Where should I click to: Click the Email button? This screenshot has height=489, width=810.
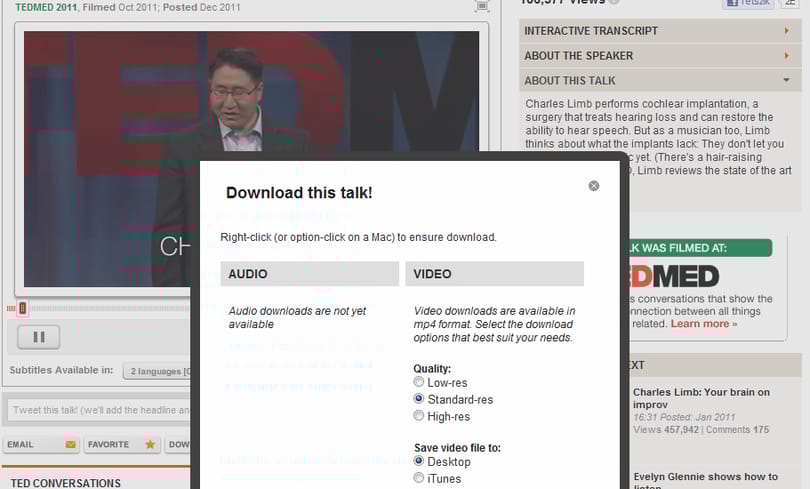(x=41, y=445)
